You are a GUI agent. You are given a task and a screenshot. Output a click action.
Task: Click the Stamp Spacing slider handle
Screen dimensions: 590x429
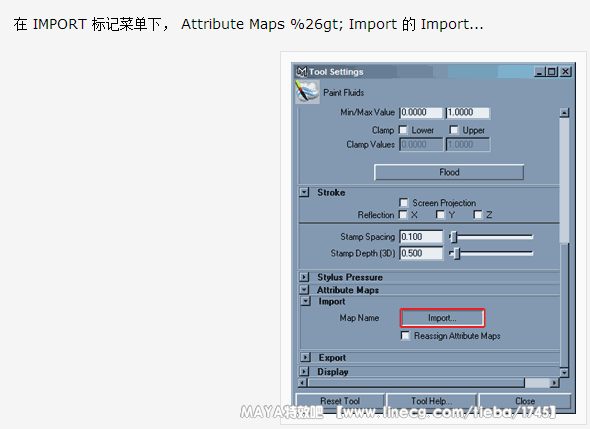click(454, 237)
